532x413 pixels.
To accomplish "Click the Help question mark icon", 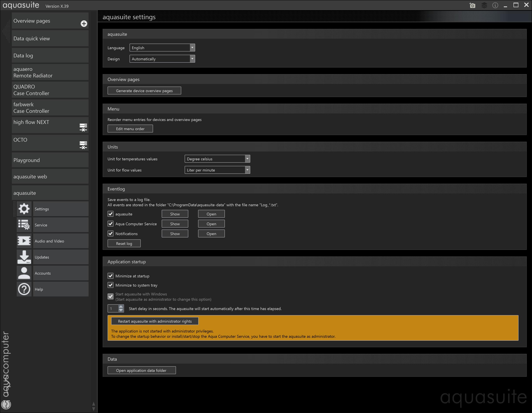I will point(24,289).
